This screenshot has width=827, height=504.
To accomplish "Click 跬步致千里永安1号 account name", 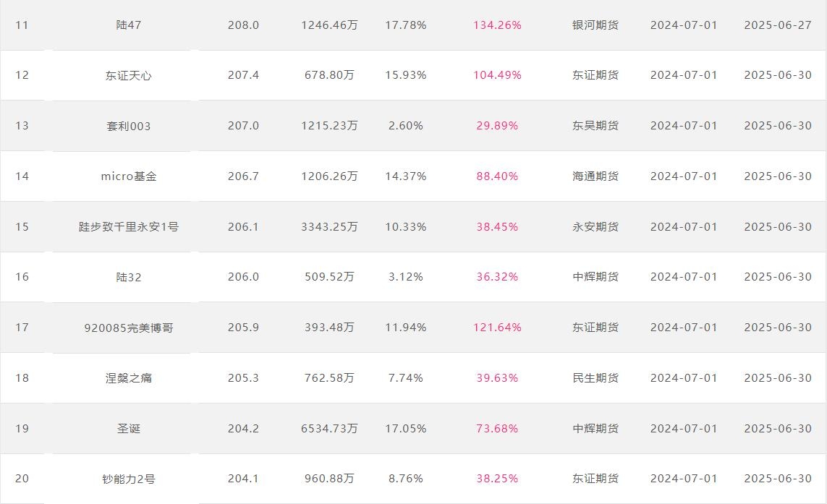I will coord(129,227).
